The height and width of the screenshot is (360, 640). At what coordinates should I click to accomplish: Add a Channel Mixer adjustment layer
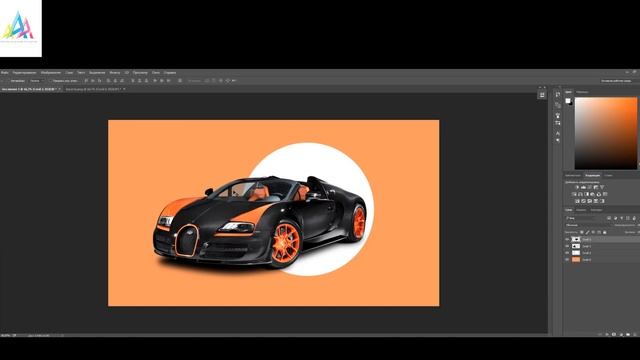pyautogui.click(x=599, y=194)
